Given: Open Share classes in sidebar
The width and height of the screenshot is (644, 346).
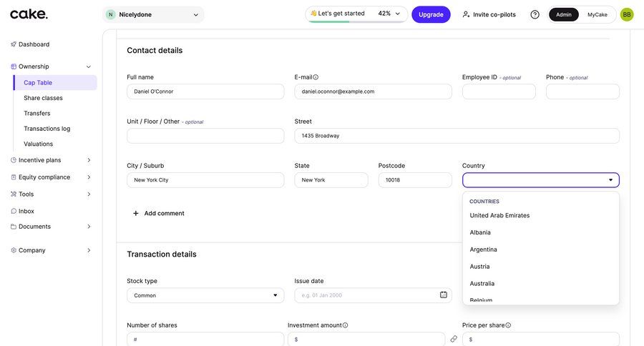Looking at the screenshot, I should pyautogui.click(x=43, y=98).
